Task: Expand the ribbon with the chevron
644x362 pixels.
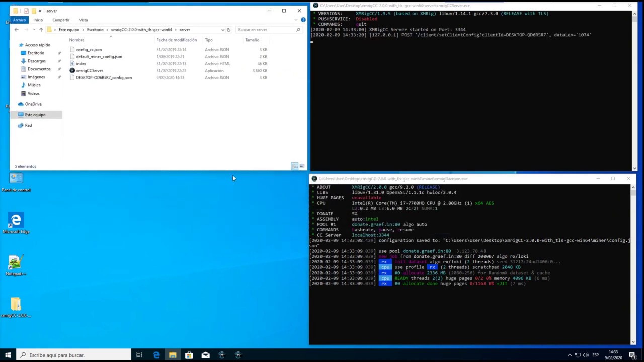Action: [297, 20]
